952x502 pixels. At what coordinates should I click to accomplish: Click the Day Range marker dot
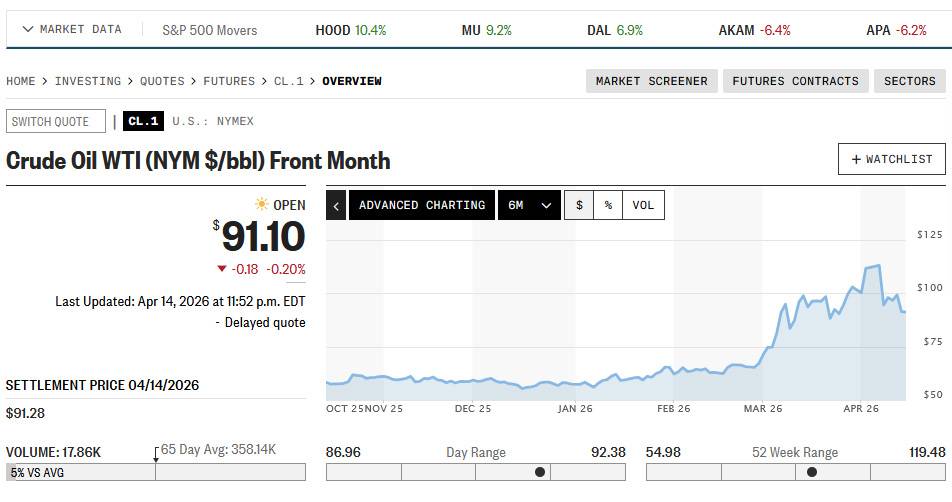(540, 472)
